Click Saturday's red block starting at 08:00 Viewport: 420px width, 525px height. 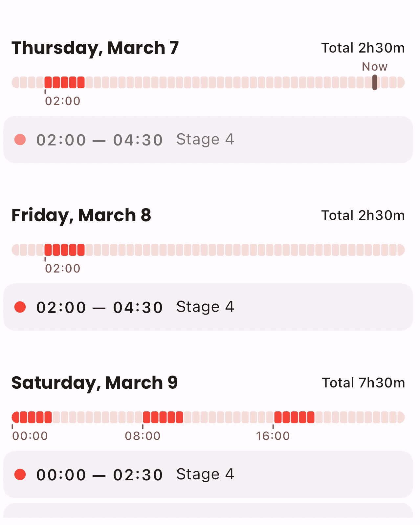tap(163, 417)
